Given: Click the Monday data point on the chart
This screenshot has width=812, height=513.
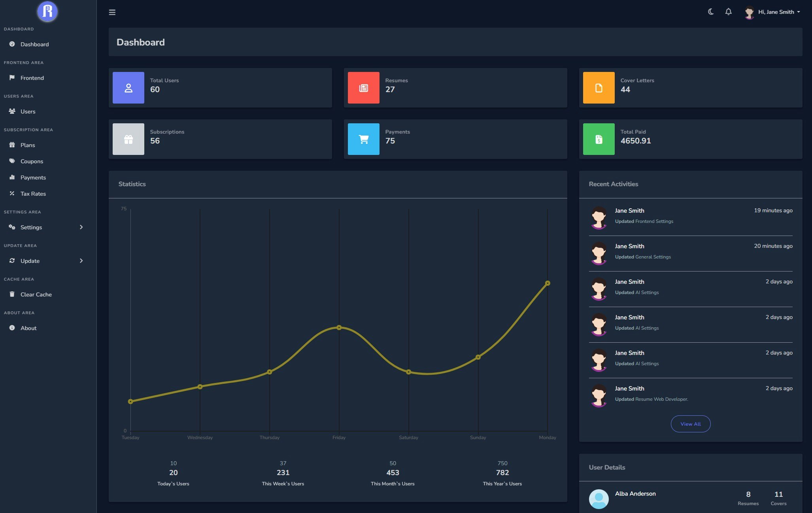Looking at the screenshot, I should 548,283.
